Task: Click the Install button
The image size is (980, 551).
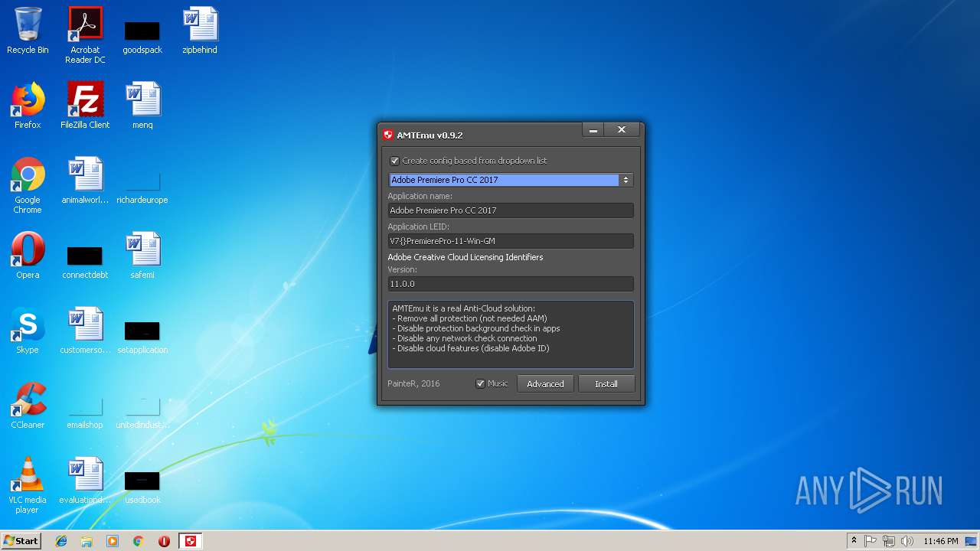Action: point(606,384)
